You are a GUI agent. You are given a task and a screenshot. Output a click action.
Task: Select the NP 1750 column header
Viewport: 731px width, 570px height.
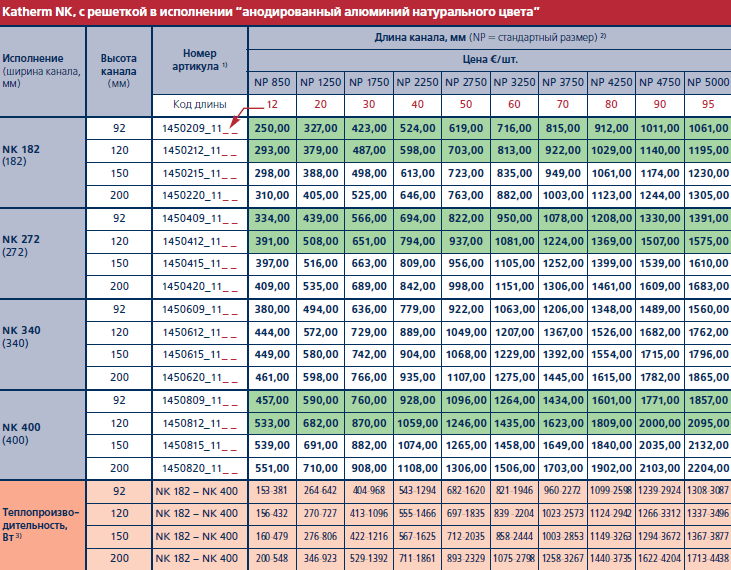coord(369,82)
